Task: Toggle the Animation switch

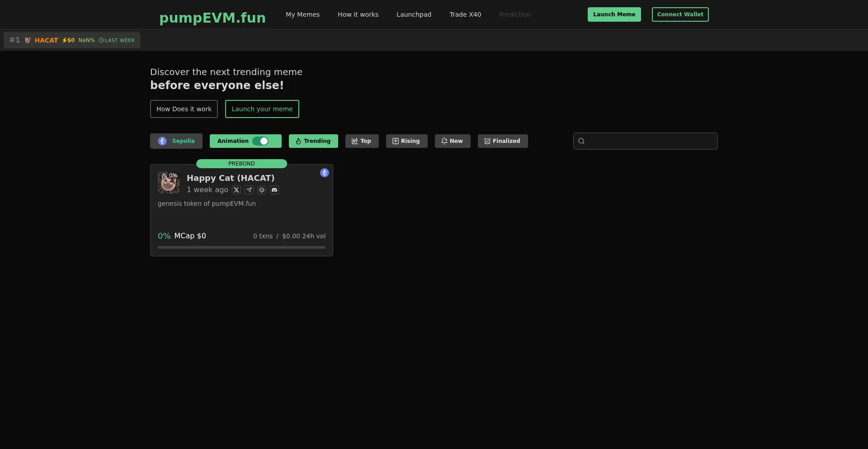Action: 260,141
